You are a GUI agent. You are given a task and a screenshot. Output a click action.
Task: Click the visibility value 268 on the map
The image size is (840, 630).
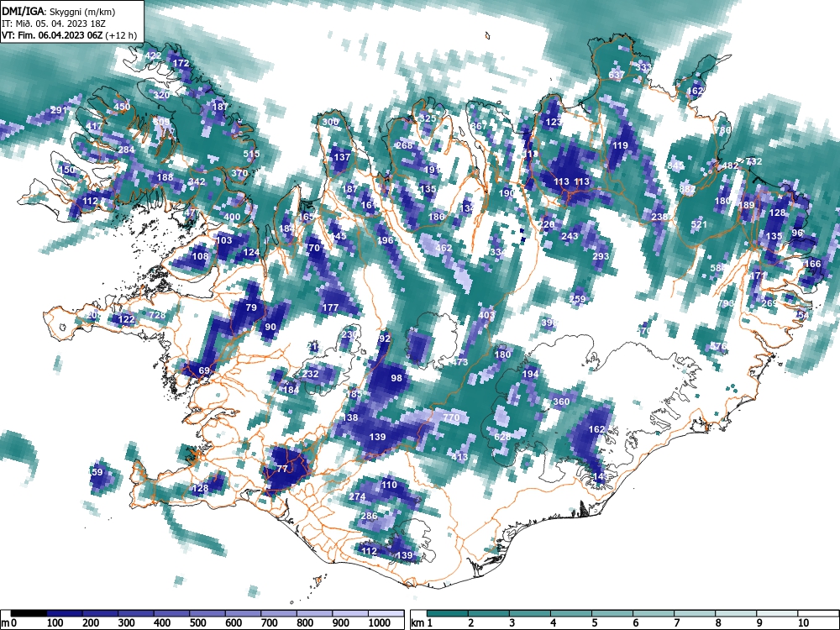point(405,145)
